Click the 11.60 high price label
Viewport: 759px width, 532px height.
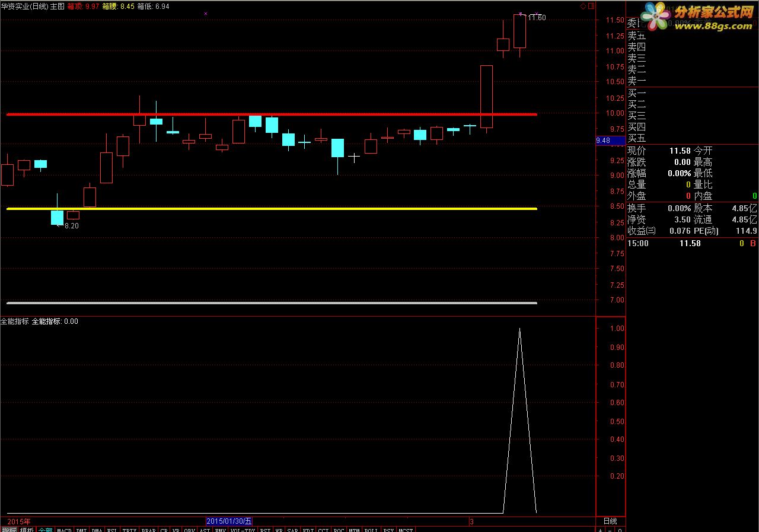tap(537, 18)
